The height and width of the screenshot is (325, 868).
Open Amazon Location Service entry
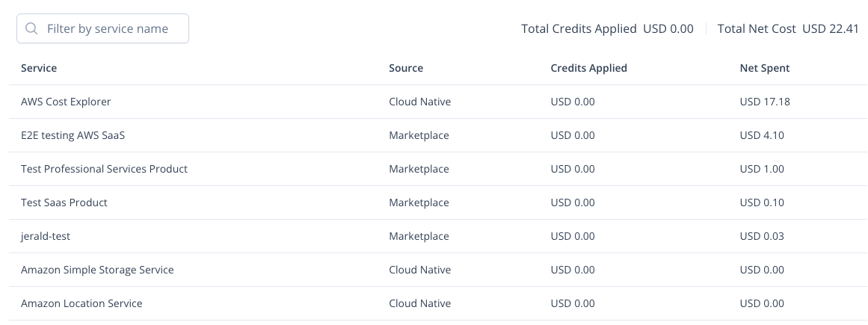[81, 303]
